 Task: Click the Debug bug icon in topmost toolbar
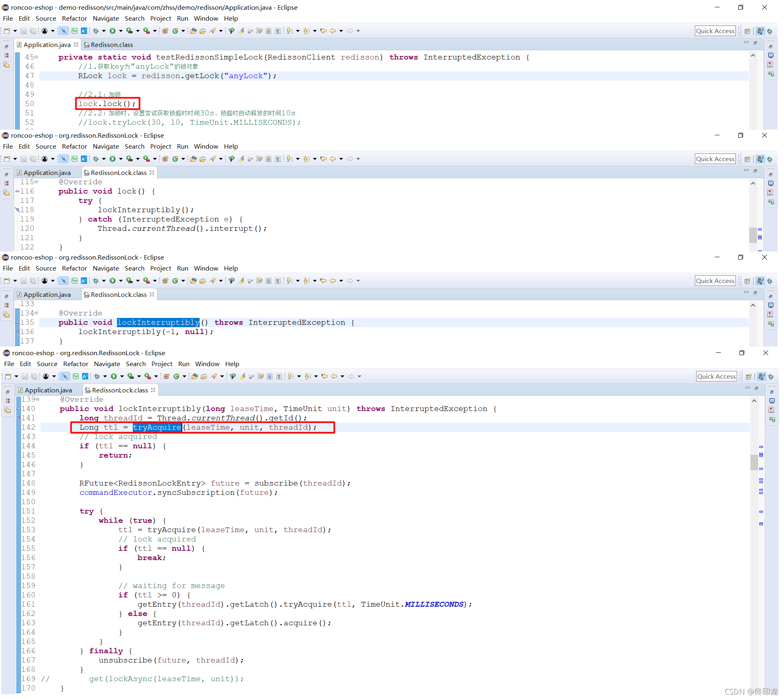[96, 31]
